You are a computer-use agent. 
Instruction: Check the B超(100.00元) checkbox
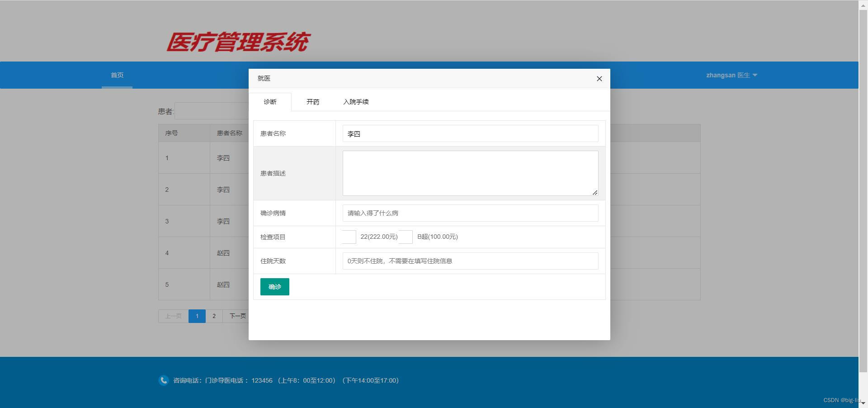(x=406, y=237)
